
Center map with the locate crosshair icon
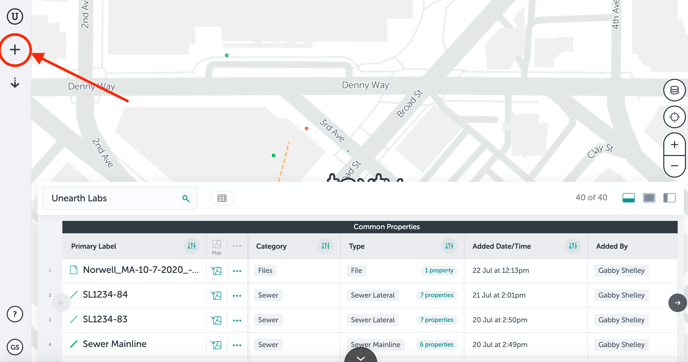coord(674,117)
